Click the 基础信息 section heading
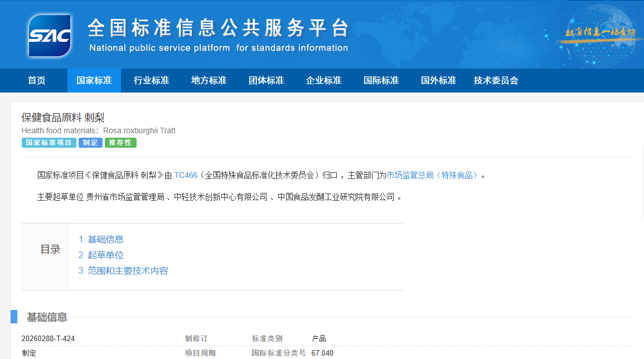644x359 pixels. click(x=47, y=317)
